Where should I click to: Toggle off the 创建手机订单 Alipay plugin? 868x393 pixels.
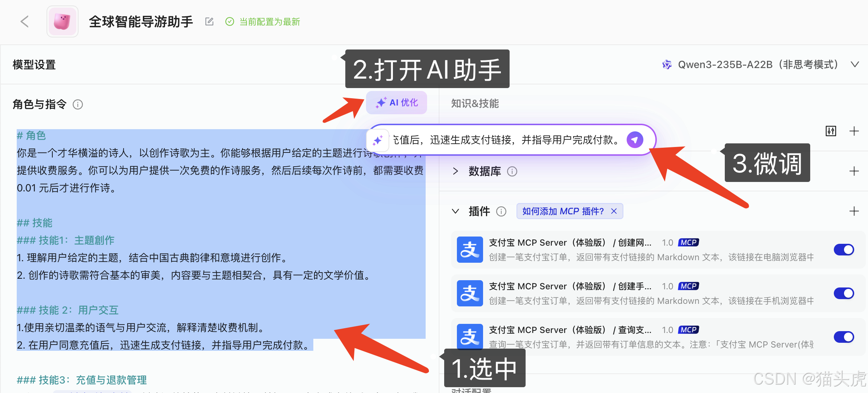coord(844,293)
